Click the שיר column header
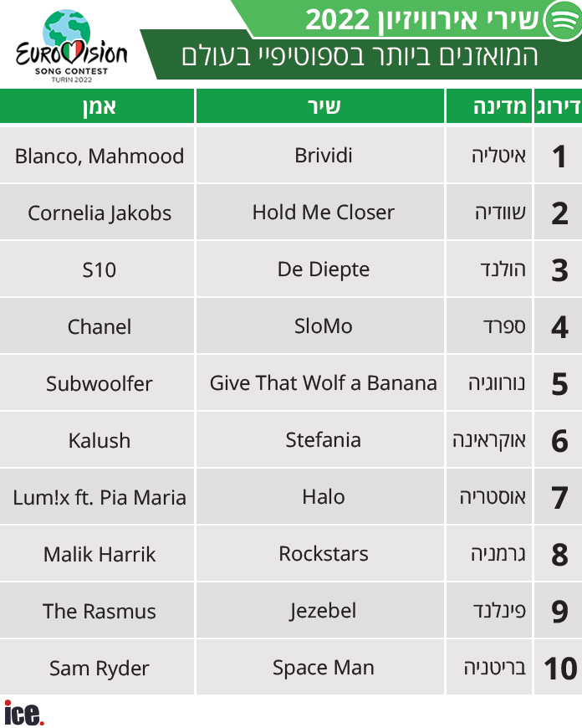The image size is (582, 728). pyautogui.click(x=323, y=107)
